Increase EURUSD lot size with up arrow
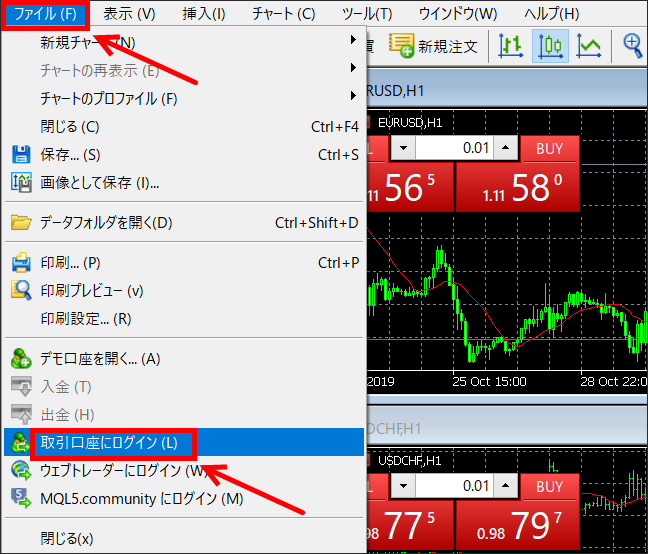648x554 pixels. coord(507,149)
